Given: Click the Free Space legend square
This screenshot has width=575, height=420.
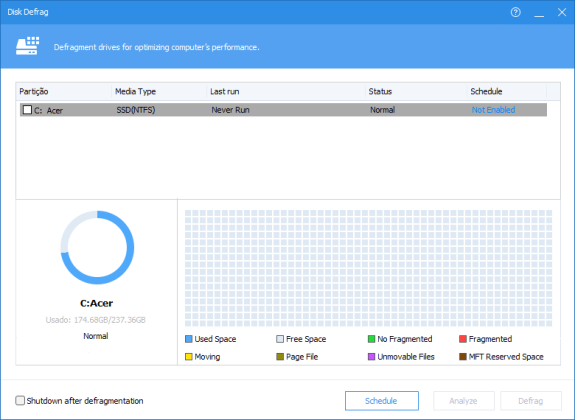Looking at the screenshot, I should tap(280, 339).
